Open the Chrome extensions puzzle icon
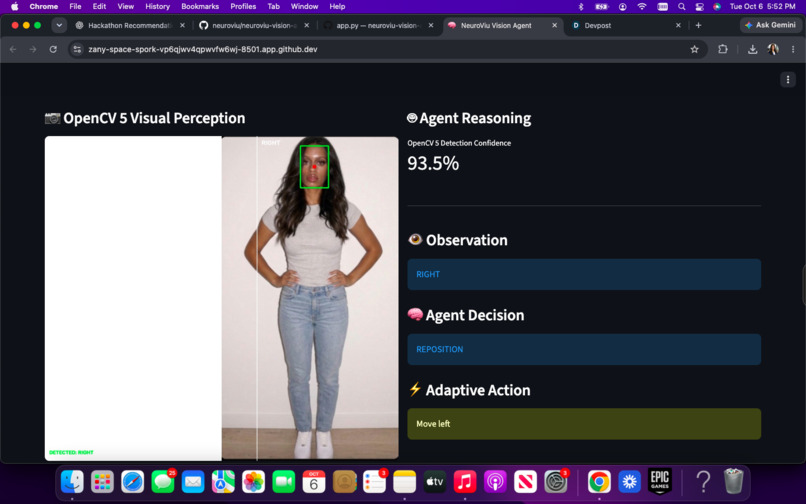This screenshot has width=806, height=504. click(723, 49)
